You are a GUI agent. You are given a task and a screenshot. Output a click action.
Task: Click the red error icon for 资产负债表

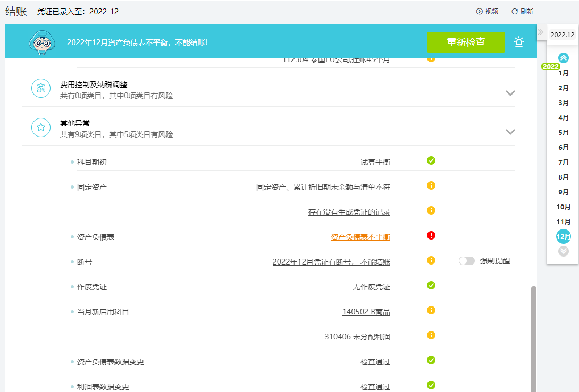(x=431, y=235)
